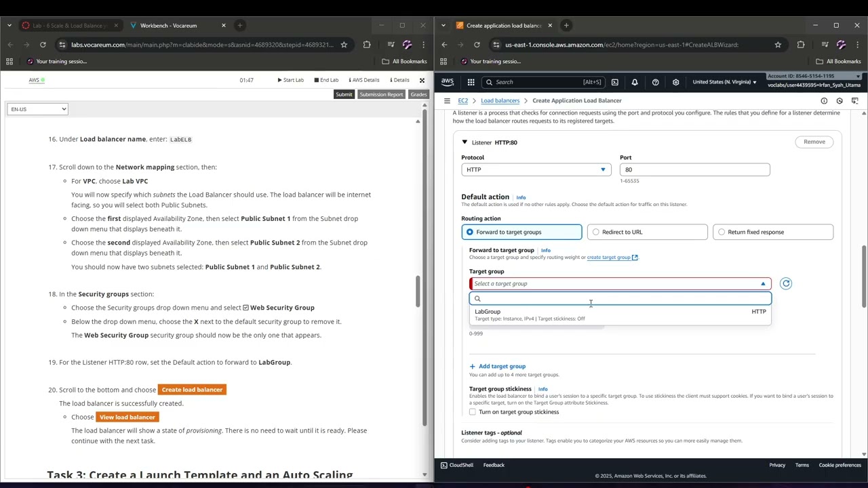Image resolution: width=868 pixels, height=488 pixels.
Task: Open the EN-US language dropdown
Action: [37, 109]
